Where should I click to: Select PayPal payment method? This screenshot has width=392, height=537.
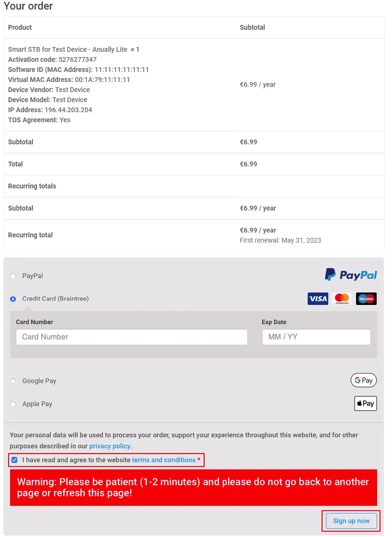[x=13, y=276]
